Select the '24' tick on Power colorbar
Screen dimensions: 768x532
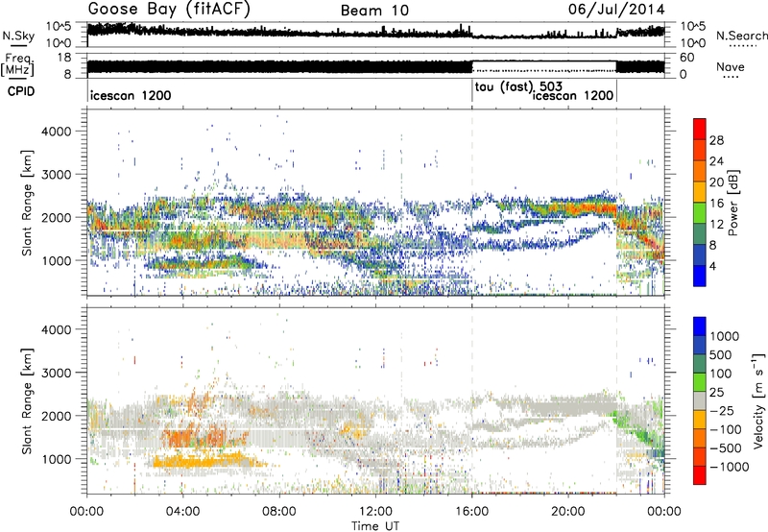point(716,161)
